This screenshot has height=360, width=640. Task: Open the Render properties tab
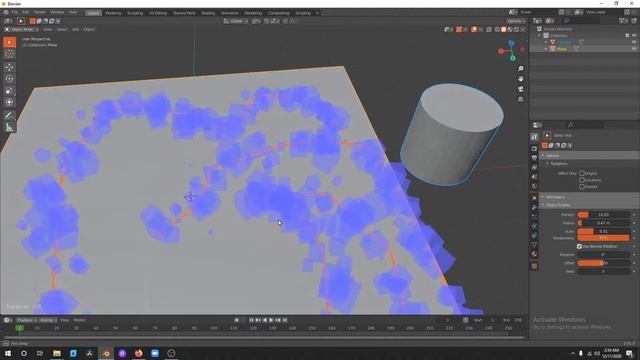534,149
